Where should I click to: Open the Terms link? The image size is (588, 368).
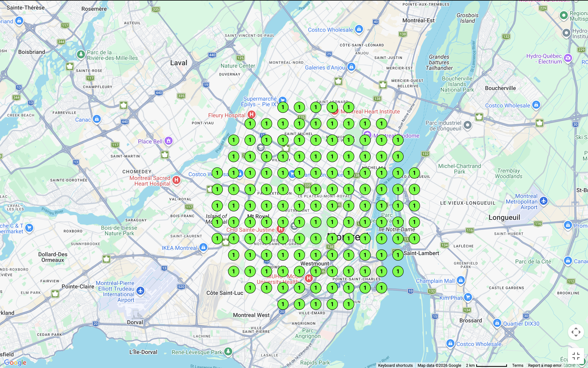click(x=518, y=365)
